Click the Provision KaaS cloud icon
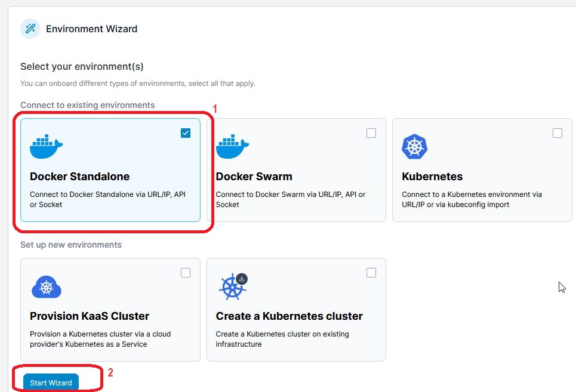 [x=46, y=287]
